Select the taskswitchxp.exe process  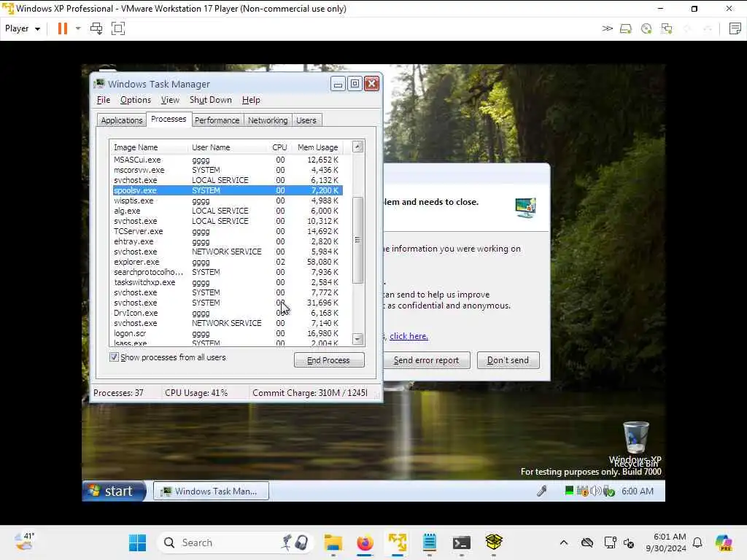point(228,282)
